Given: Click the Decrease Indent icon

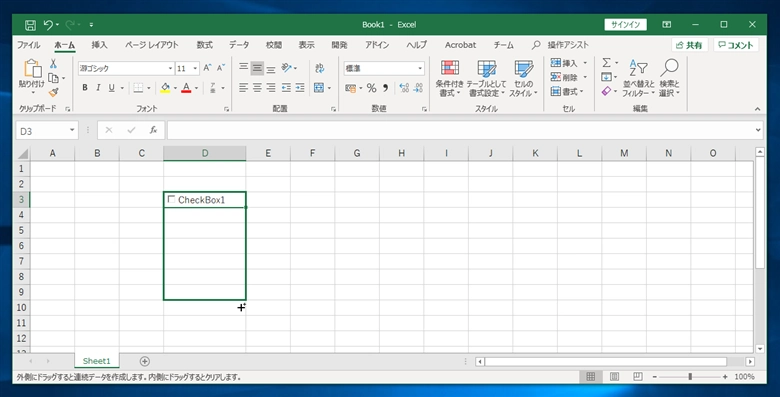Looking at the screenshot, I should [x=286, y=88].
